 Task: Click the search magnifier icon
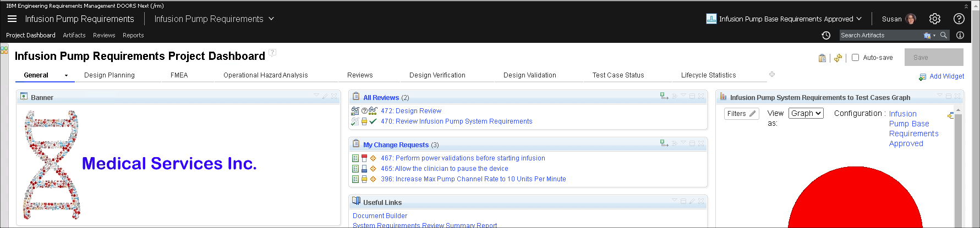[944, 35]
